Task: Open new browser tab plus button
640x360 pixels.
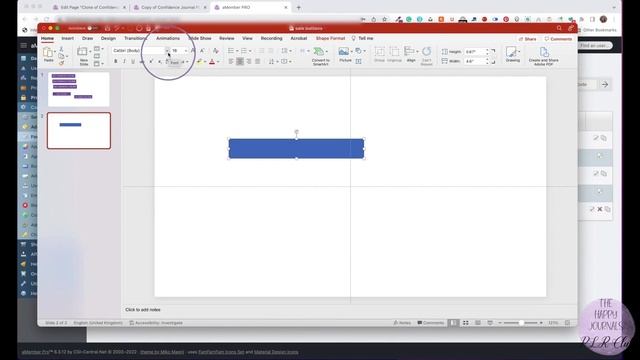Action: coord(299,7)
